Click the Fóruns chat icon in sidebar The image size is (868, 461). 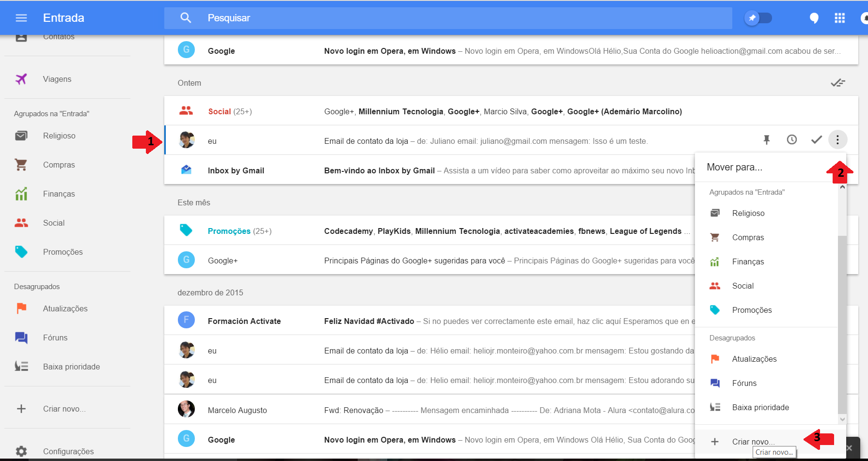(x=21, y=338)
